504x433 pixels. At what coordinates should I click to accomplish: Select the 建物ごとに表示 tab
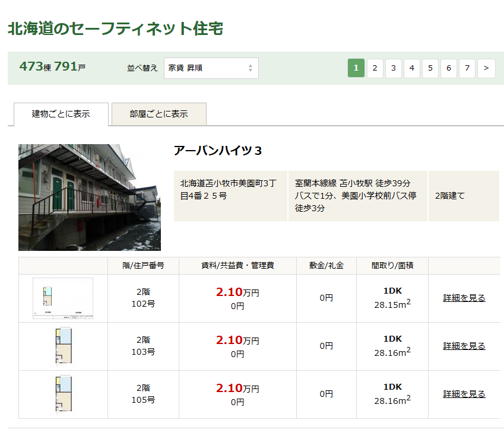(60, 114)
